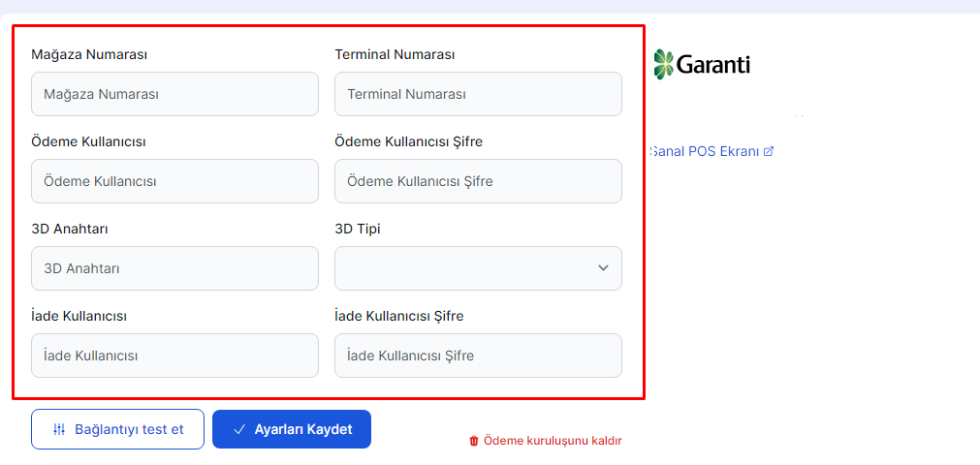Click the Garanti bank logo
The height and width of the screenshot is (465, 980).
tap(702, 65)
